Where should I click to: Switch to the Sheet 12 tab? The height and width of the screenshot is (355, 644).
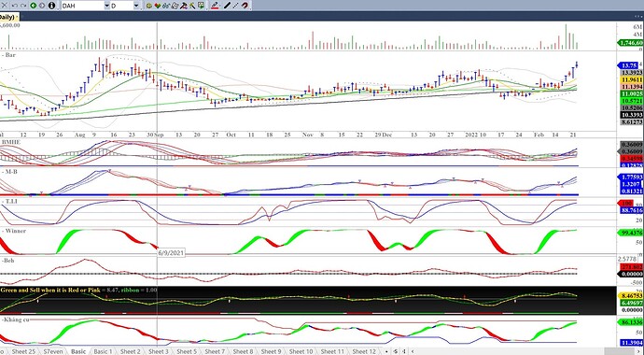363,351
